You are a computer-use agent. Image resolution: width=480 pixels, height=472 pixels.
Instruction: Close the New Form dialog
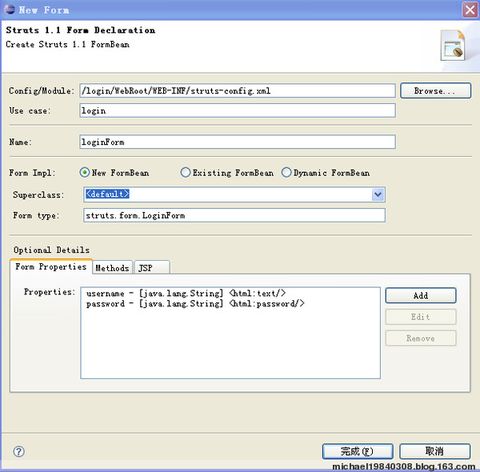pyautogui.click(x=470, y=10)
